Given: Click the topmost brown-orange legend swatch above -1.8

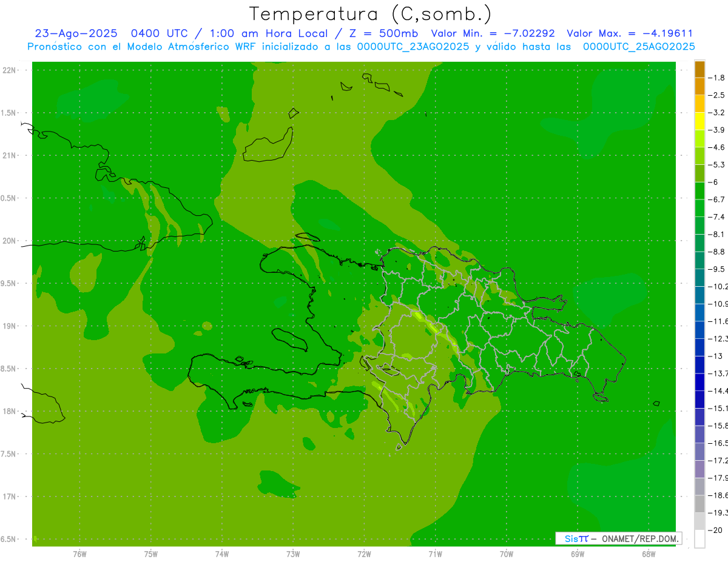Looking at the screenshot, I should tap(699, 69).
